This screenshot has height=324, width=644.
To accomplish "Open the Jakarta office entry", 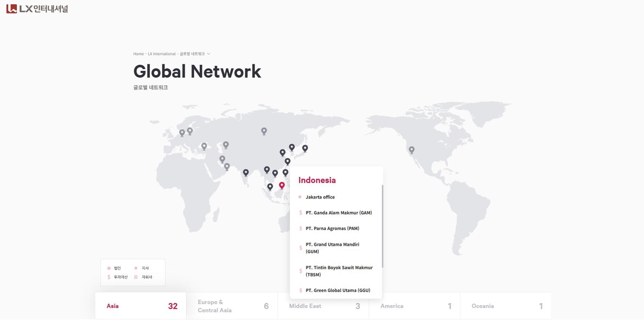I will (320, 197).
